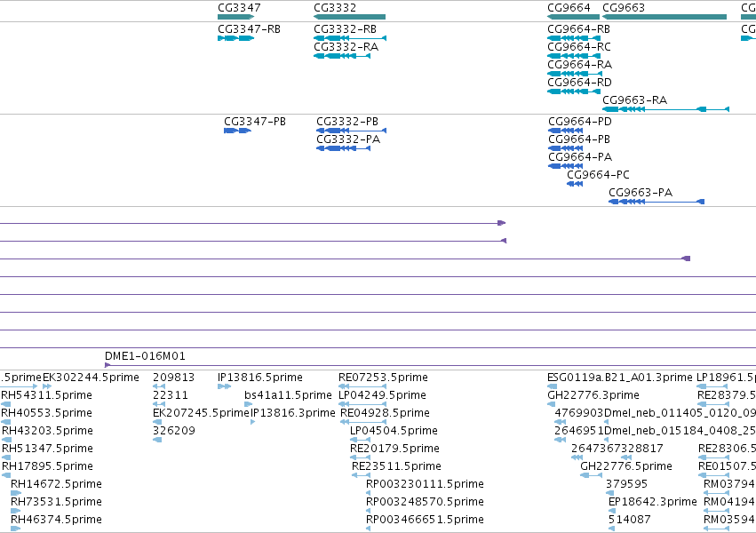Select the 379595 EST label
The height and width of the screenshot is (533, 756).
coord(626,484)
